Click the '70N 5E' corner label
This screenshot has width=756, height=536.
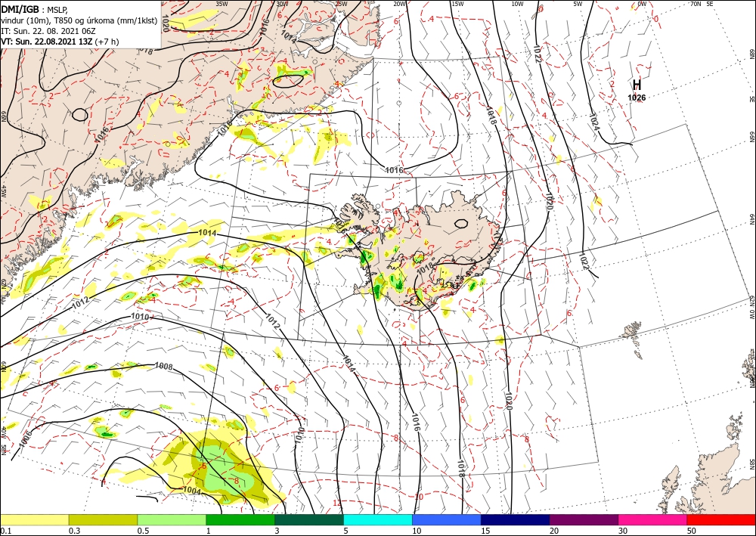pyautogui.click(x=702, y=4)
